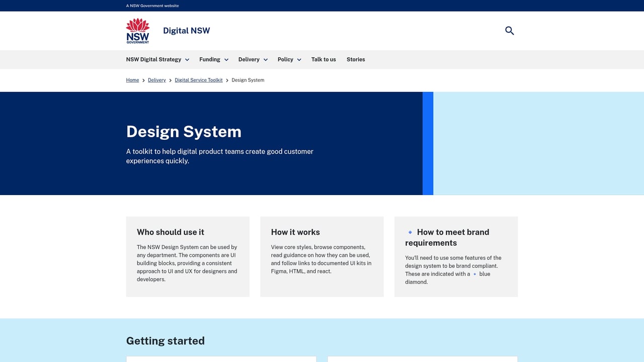Open the Stories menu item
Viewport: 644px width, 362px height.
coord(356,59)
